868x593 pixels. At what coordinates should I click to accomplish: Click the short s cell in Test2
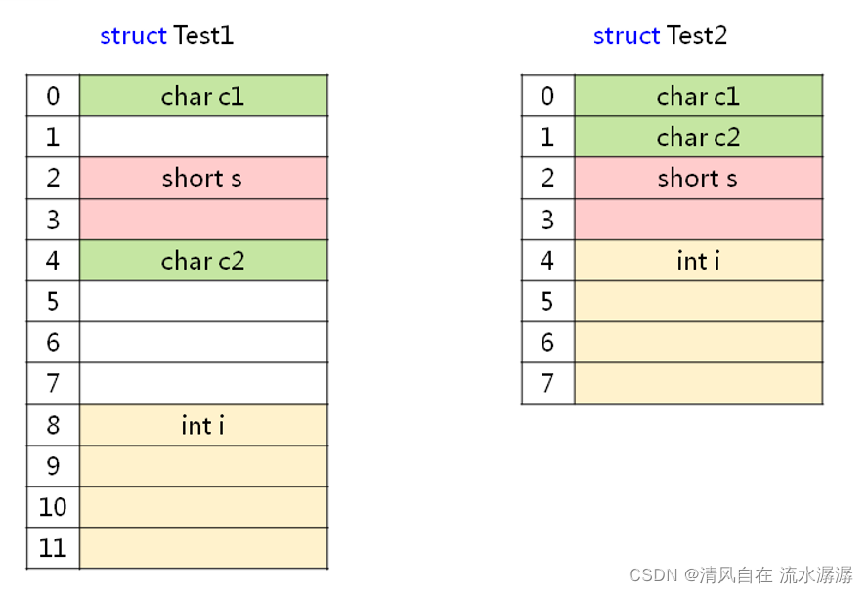(x=698, y=178)
